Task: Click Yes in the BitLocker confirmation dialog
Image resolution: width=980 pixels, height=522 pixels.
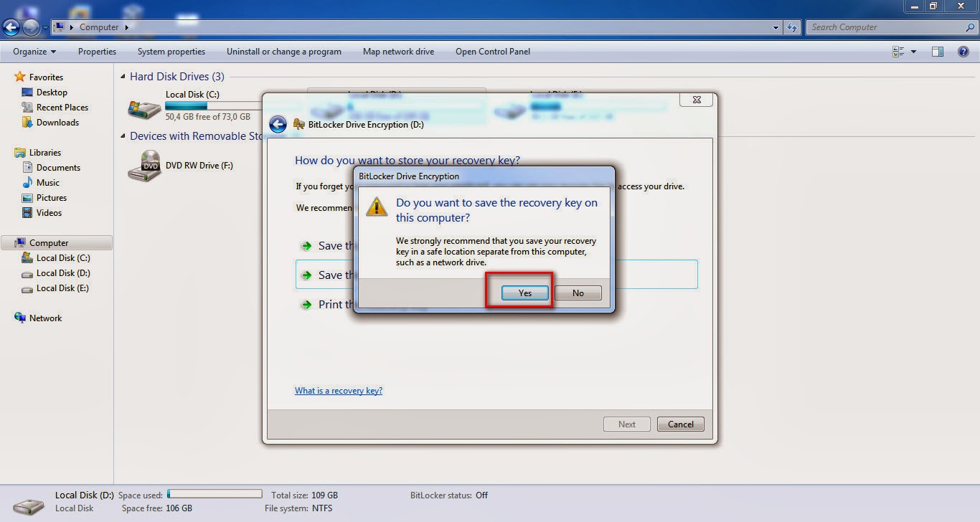Action: (x=525, y=293)
